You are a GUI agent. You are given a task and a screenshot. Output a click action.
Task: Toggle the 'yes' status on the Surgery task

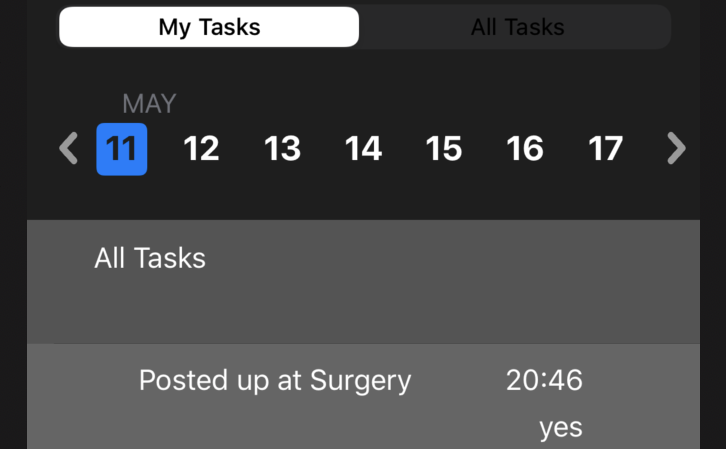560,428
